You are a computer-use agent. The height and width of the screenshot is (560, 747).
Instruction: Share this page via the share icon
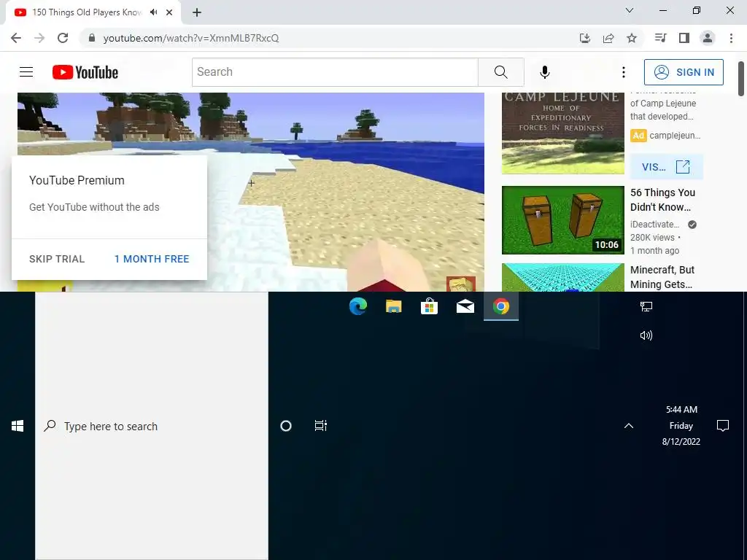pos(608,38)
